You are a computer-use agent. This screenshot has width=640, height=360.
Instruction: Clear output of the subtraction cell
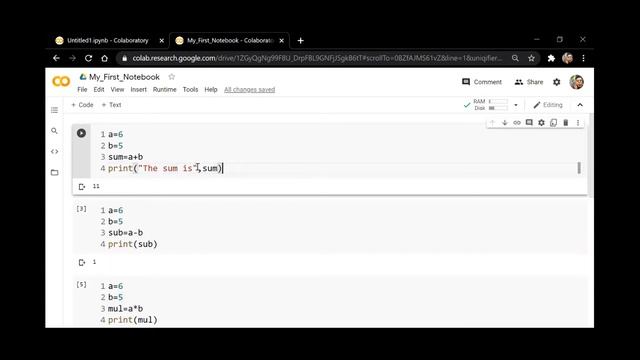82,262
